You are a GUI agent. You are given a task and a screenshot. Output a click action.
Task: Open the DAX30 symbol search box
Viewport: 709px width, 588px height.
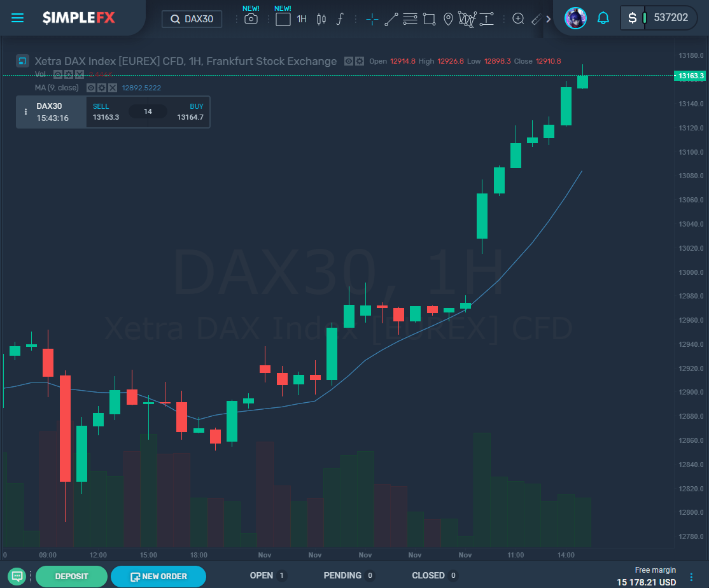(x=192, y=19)
